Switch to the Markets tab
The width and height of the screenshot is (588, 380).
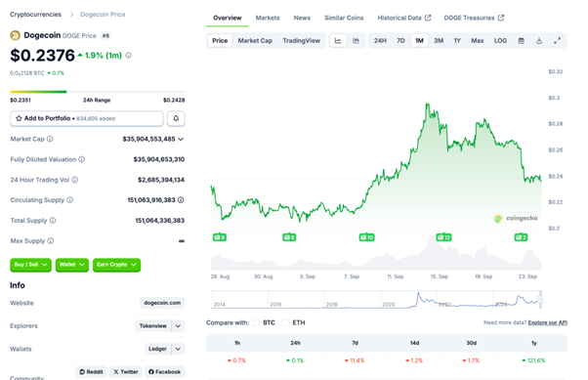(268, 18)
